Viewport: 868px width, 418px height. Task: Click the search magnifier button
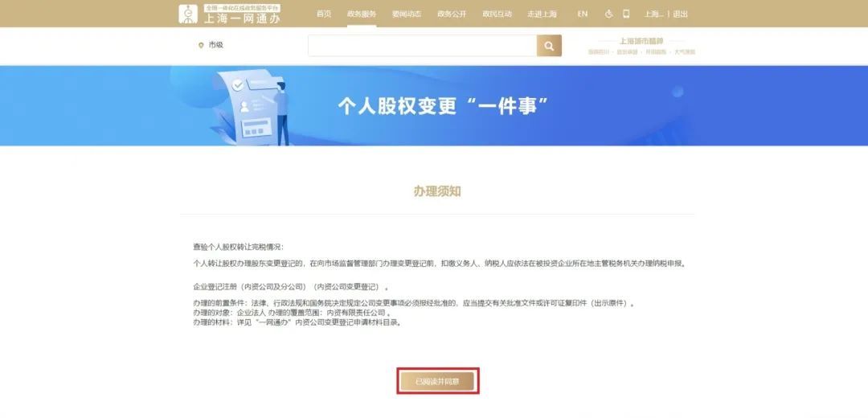click(549, 46)
